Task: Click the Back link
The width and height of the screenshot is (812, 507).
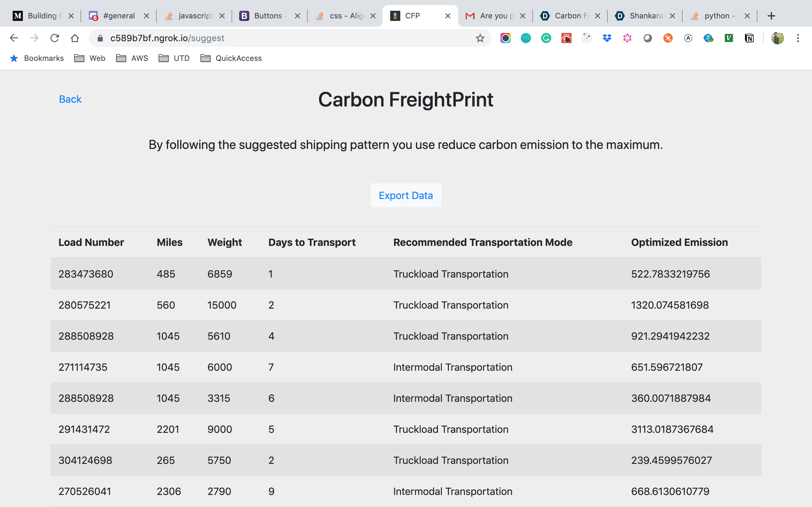Action: (x=70, y=99)
